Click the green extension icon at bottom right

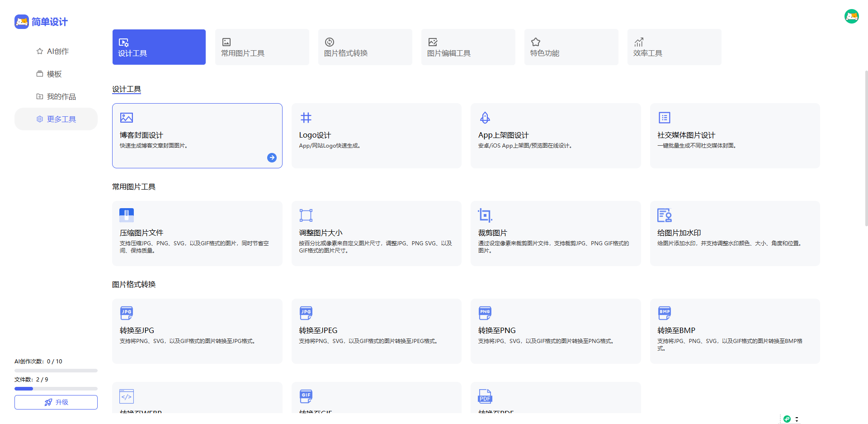pos(787,419)
